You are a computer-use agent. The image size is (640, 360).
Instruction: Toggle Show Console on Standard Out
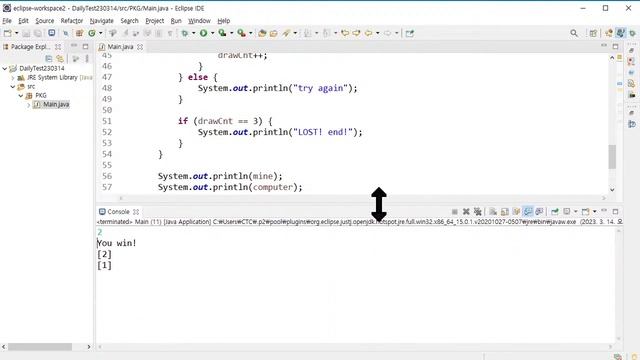click(x=528, y=211)
